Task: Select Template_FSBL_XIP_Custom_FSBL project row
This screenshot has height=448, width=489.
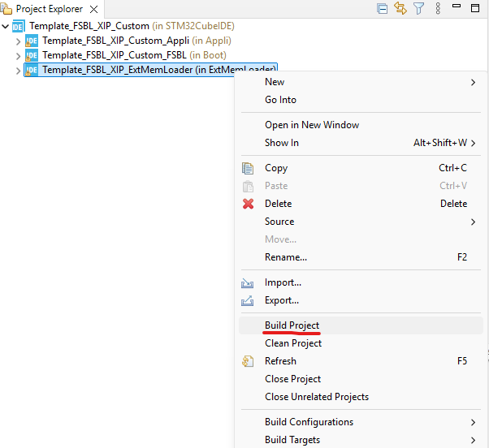Action: pyautogui.click(x=134, y=55)
